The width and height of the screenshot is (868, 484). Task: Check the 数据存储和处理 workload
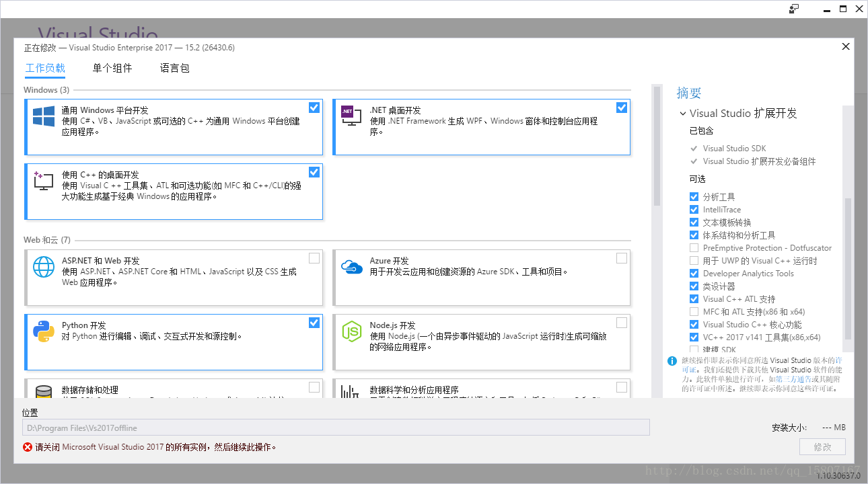click(314, 387)
